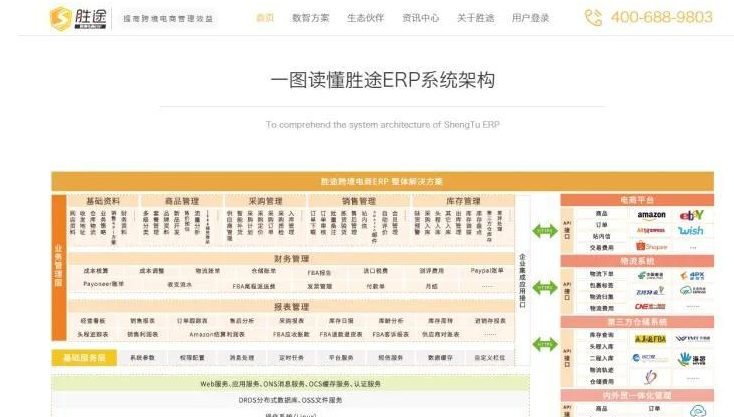
Task: Click the 采购管理 module header
Action: (x=265, y=201)
